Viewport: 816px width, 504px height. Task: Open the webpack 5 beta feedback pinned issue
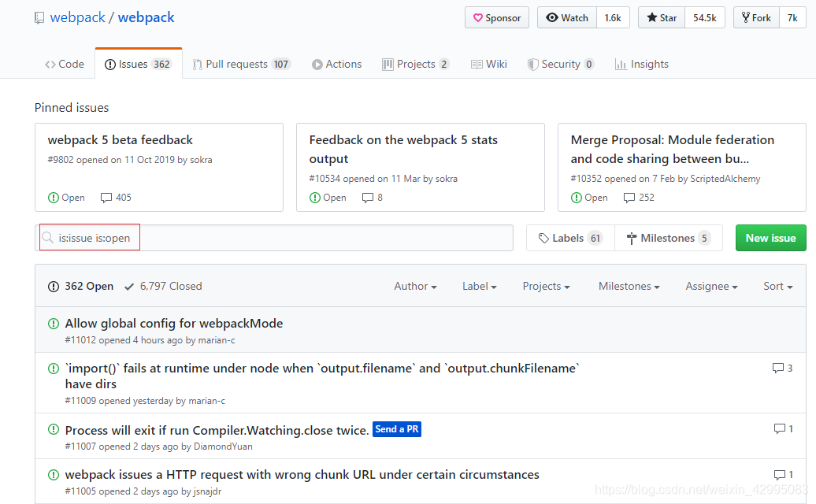click(x=120, y=139)
